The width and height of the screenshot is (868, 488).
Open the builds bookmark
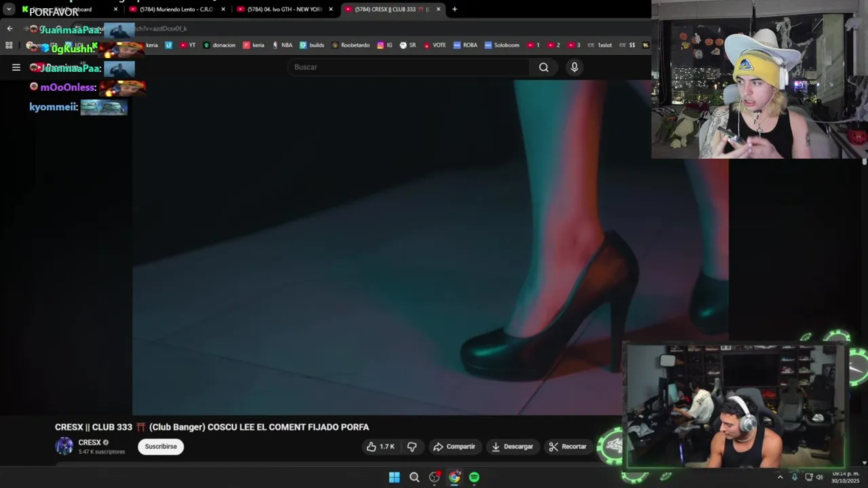[x=312, y=45]
